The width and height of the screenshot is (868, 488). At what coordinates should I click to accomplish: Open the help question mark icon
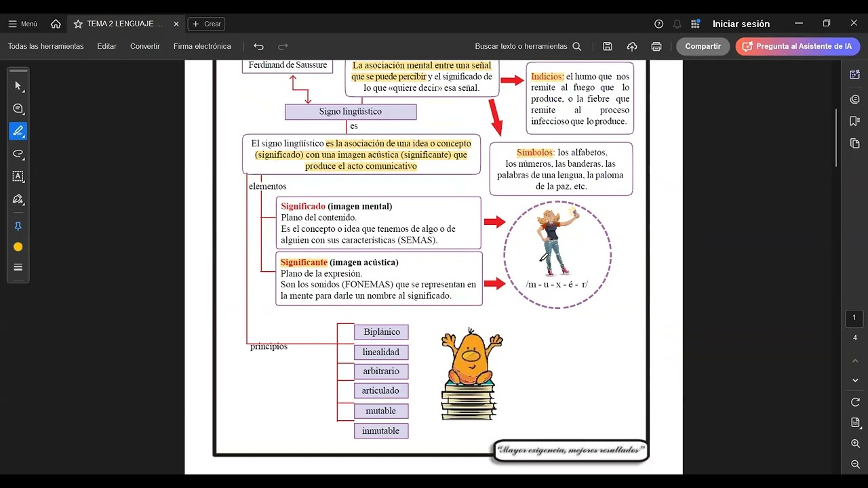[x=659, y=24]
